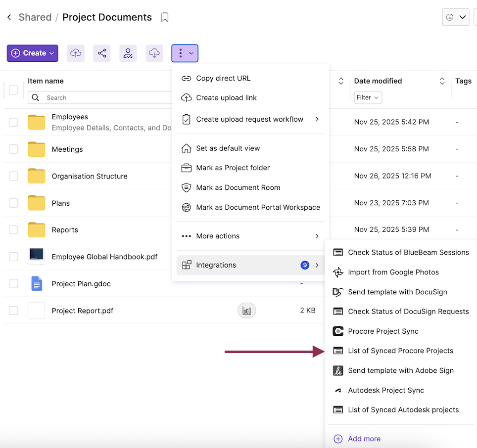Click the user signature request toolbar icon

click(x=128, y=53)
